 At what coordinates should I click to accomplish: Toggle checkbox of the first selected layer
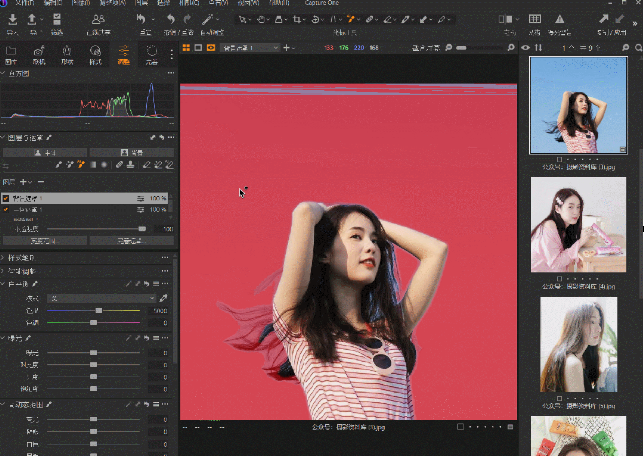(6, 199)
